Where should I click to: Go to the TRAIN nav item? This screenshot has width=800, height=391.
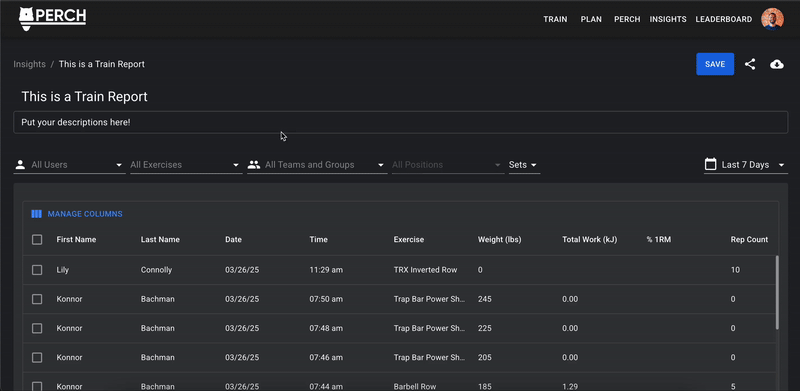tap(555, 19)
